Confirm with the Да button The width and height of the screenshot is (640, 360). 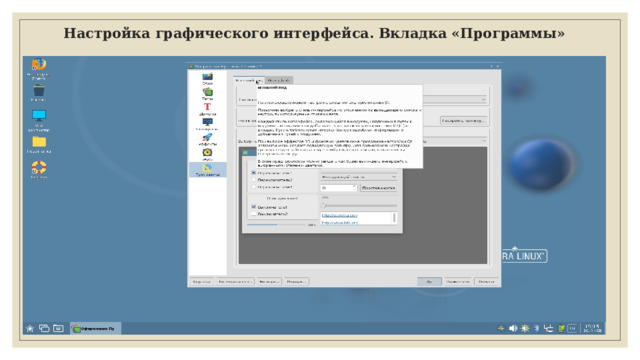point(429,282)
